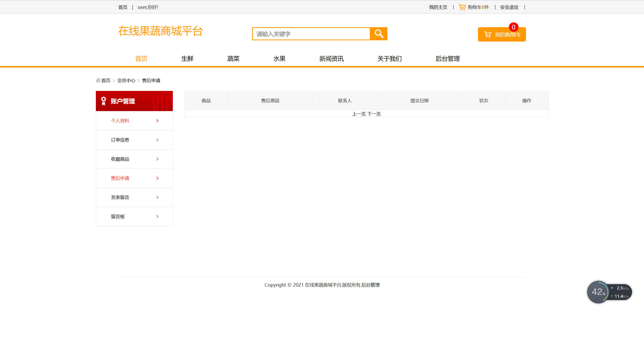This screenshot has height=346, width=644.
Task: Expand the 订单信息 sidebar chevron
Action: [157, 140]
